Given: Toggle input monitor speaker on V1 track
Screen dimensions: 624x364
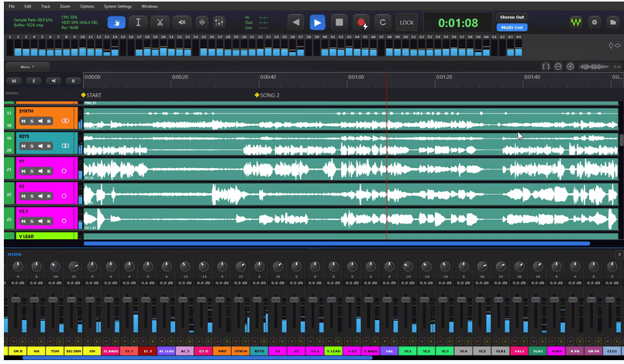Looking at the screenshot, I should tap(40, 171).
